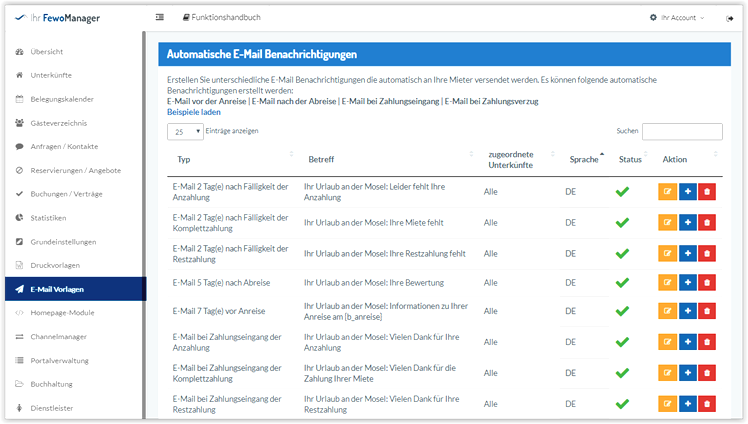This screenshot has width=748, height=424.
Task: Open the Funktionshandbuch link
Action: (x=222, y=18)
